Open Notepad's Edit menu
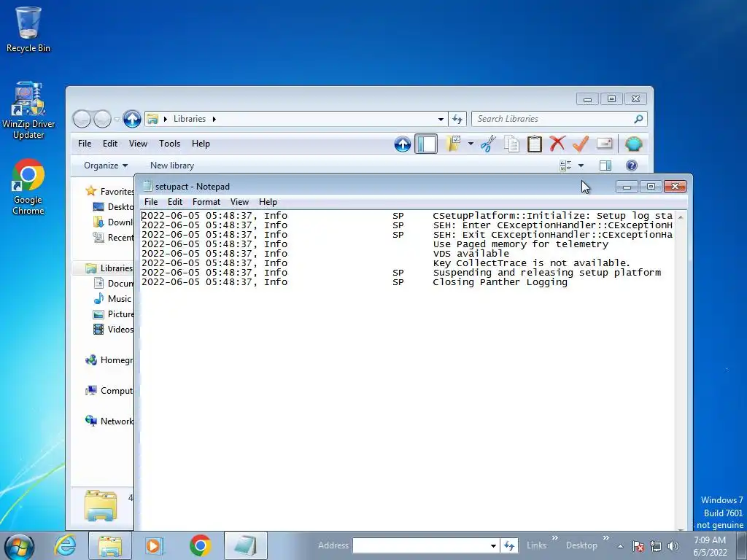 pyautogui.click(x=175, y=202)
